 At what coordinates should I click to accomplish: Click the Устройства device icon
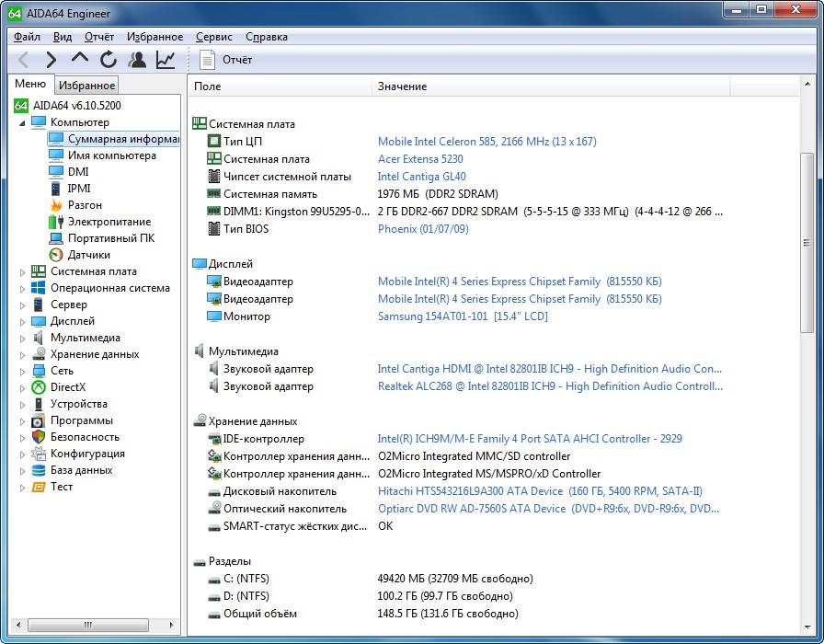tap(39, 404)
